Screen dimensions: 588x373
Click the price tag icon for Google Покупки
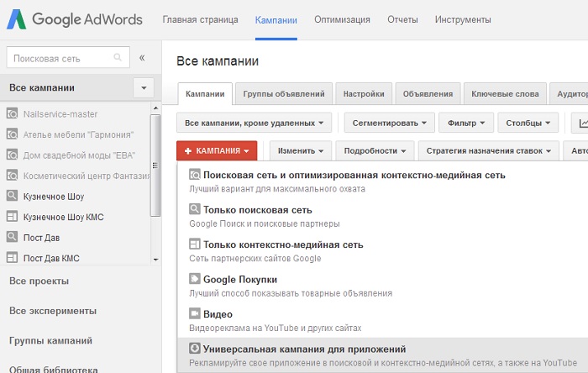[x=195, y=279]
